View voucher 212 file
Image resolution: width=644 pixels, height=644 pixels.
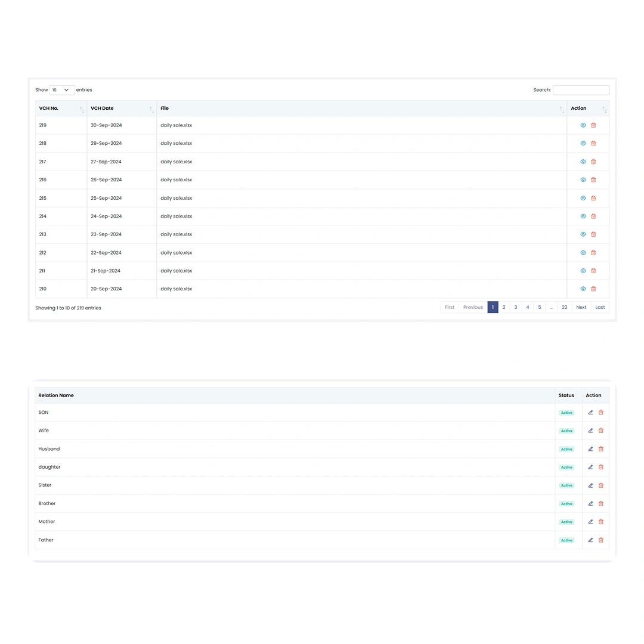pos(583,253)
